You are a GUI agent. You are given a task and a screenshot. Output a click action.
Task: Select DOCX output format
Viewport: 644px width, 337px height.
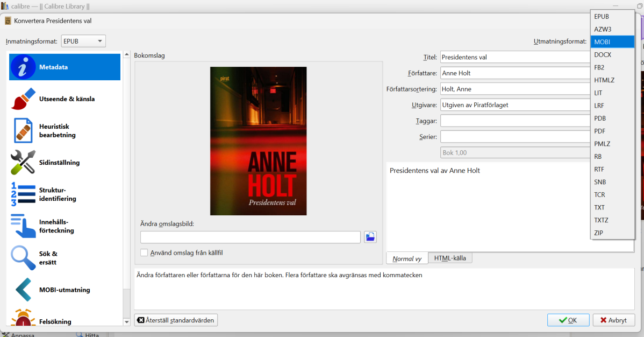pyautogui.click(x=612, y=55)
